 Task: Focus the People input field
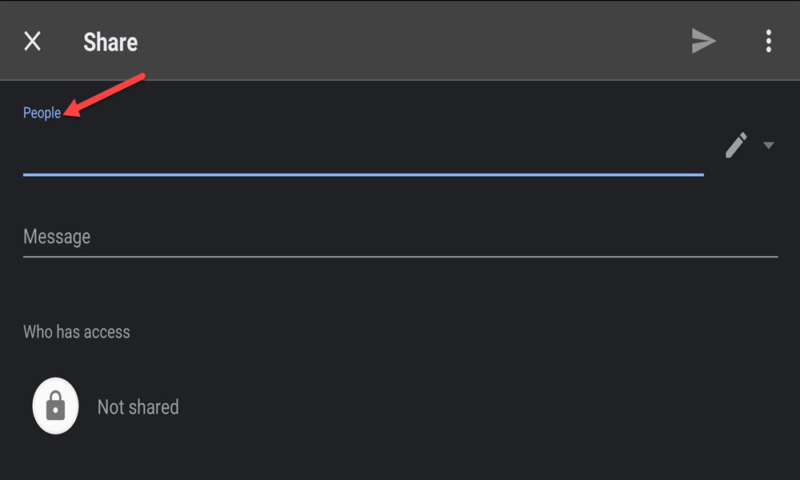pos(360,152)
